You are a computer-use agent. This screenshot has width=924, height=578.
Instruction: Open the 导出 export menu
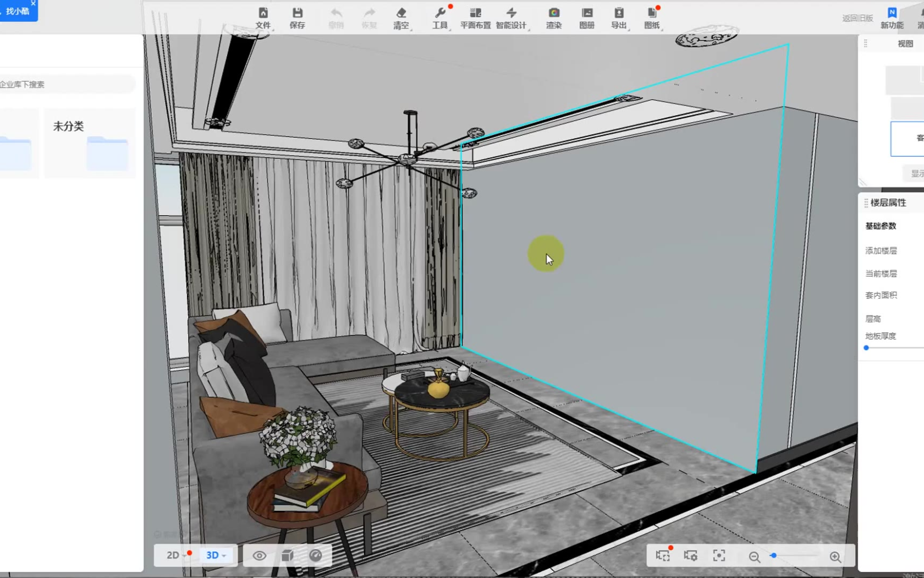point(619,18)
